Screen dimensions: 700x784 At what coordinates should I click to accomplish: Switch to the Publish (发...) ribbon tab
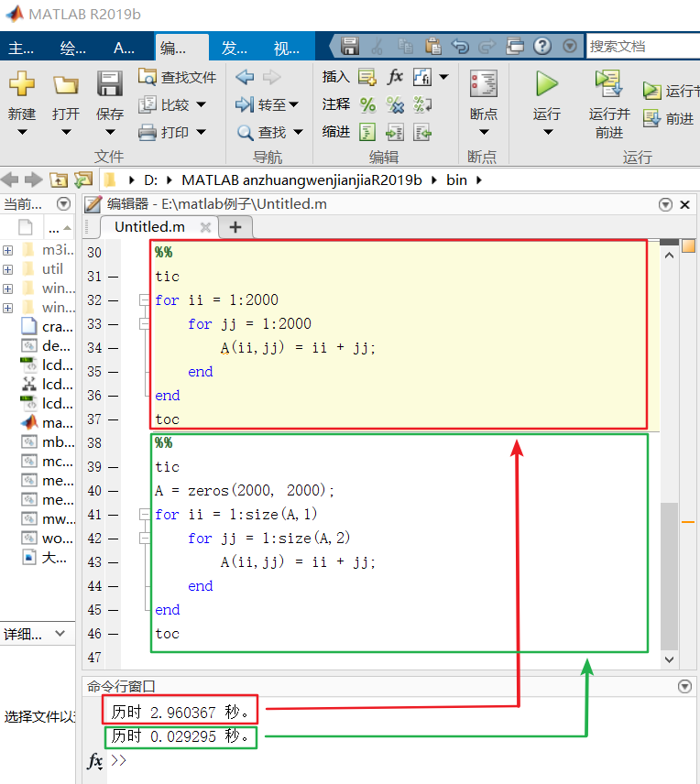pos(235,48)
